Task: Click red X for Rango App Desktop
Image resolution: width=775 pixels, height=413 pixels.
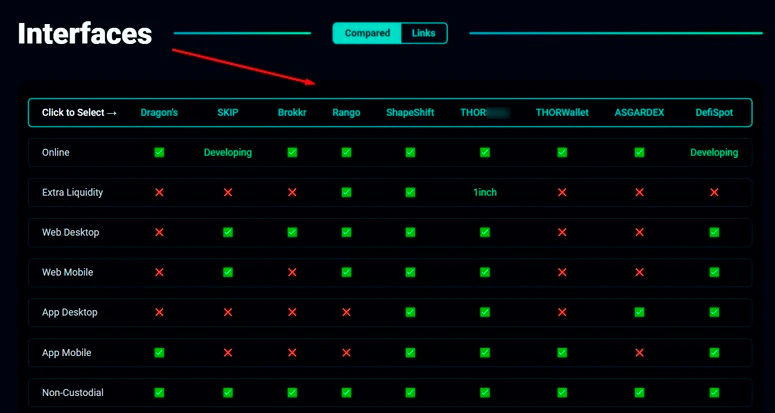Action: tap(346, 313)
